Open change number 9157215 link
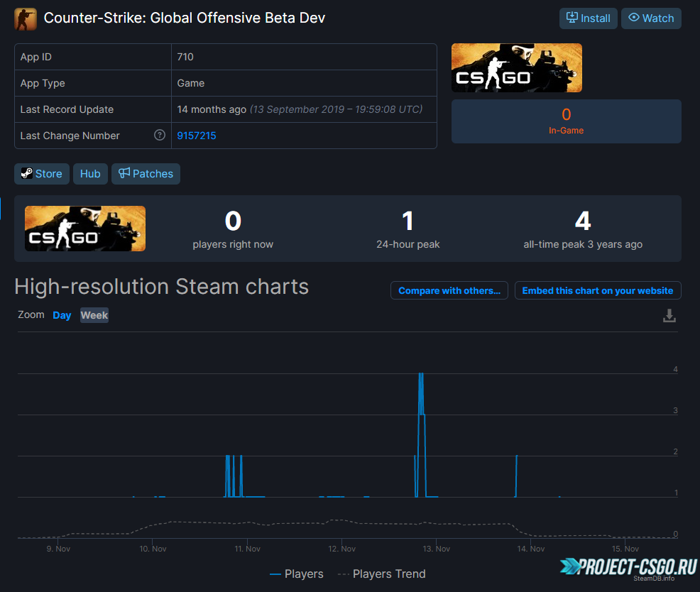 (x=197, y=136)
